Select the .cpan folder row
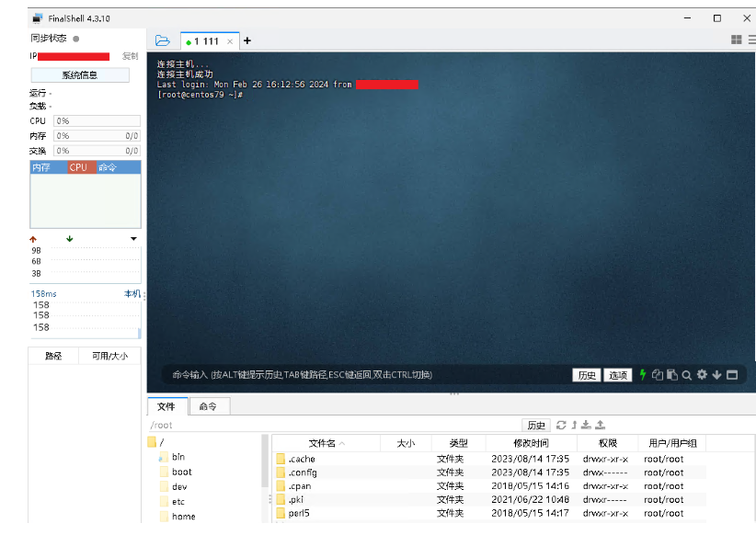Image resolution: width=756 pixels, height=535 pixels. point(489,486)
